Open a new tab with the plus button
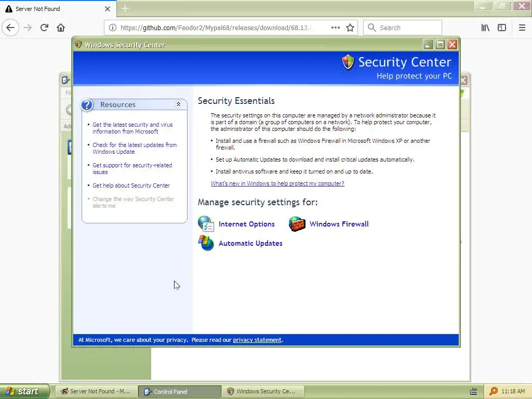 click(125, 8)
